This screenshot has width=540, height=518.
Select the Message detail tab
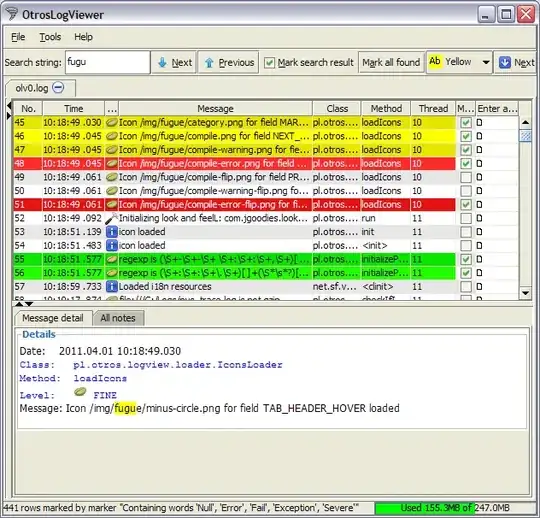(53, 318)
